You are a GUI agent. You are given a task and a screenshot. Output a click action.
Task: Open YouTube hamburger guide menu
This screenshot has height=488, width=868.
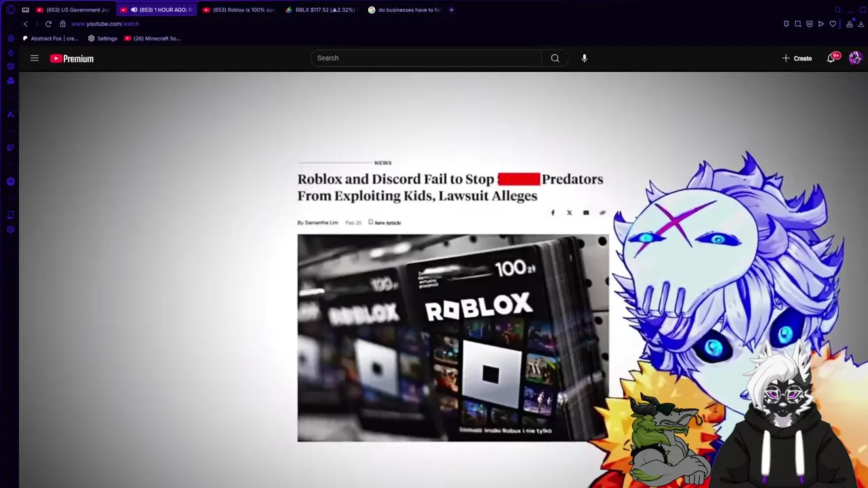click(35, 58)
